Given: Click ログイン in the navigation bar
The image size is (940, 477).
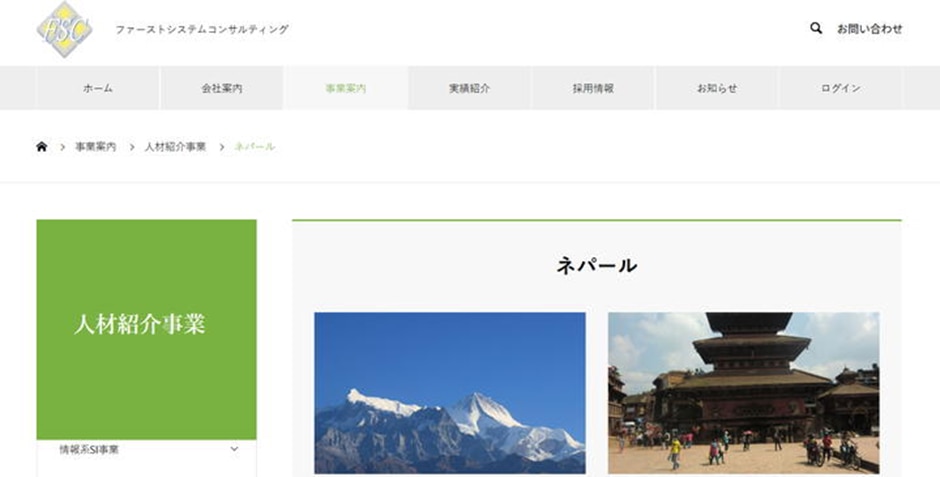Looking at the screenshot, I should (x=841, y=88).
